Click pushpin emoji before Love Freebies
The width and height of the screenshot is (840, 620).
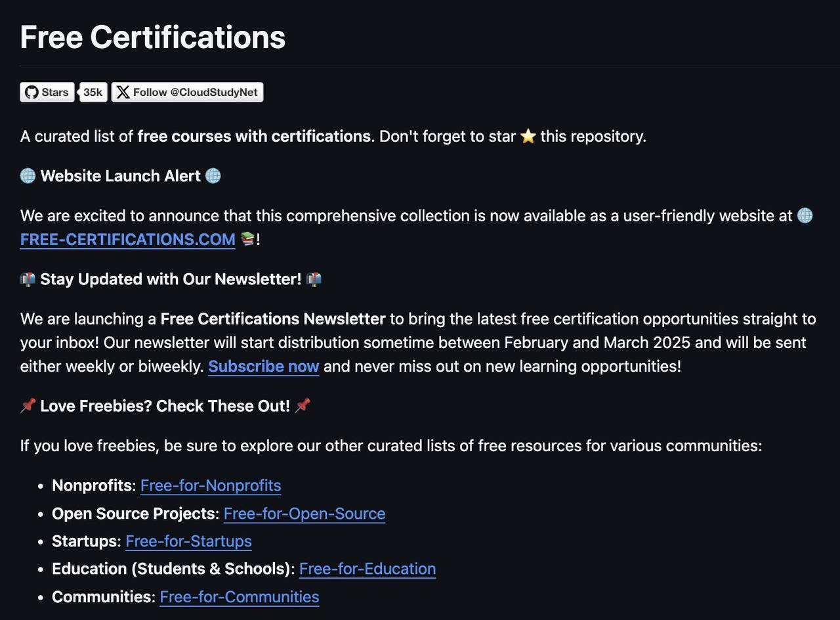coord(28,406)
